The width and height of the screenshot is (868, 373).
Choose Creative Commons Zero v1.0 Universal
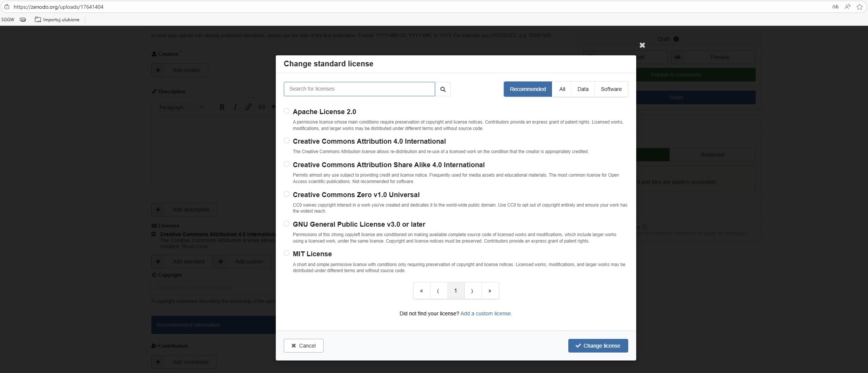pos(286,194)
